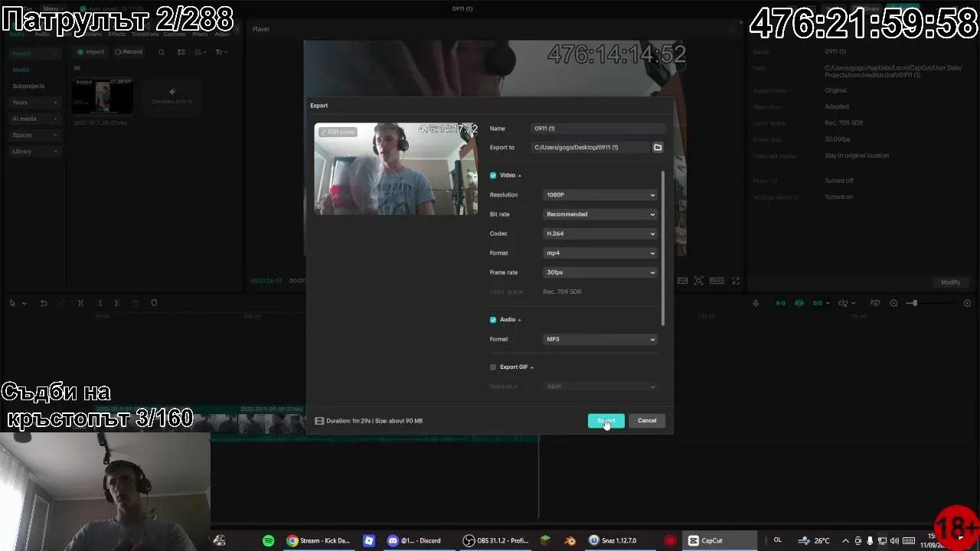Click the search icon in media panel
980x551 pixels.
click(161, 52)
